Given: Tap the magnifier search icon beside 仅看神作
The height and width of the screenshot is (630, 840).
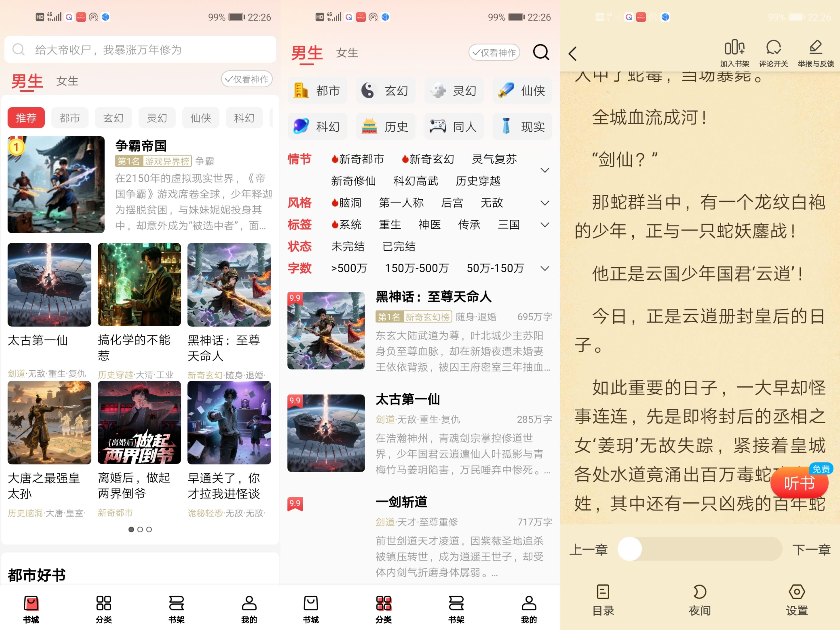Looking at the screenshot, I should click(x=541, y=52).
